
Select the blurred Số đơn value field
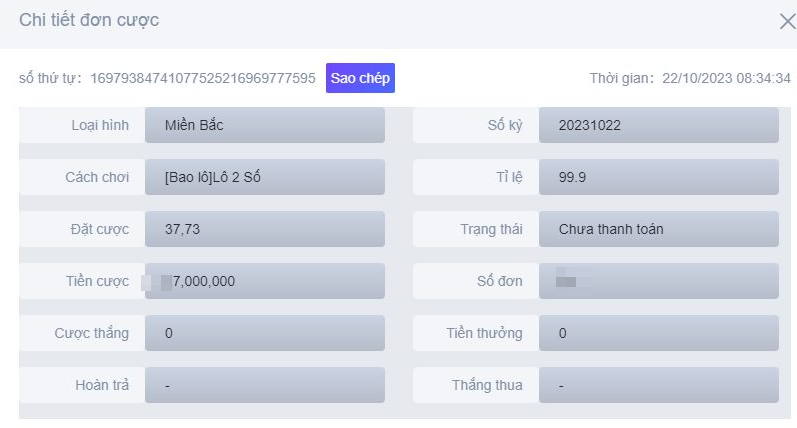coord(658,281)
